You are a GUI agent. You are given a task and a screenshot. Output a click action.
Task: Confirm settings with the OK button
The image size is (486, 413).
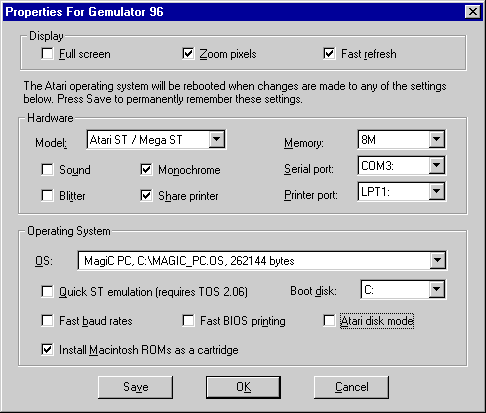pyautogui.click(x=243, y=387)
